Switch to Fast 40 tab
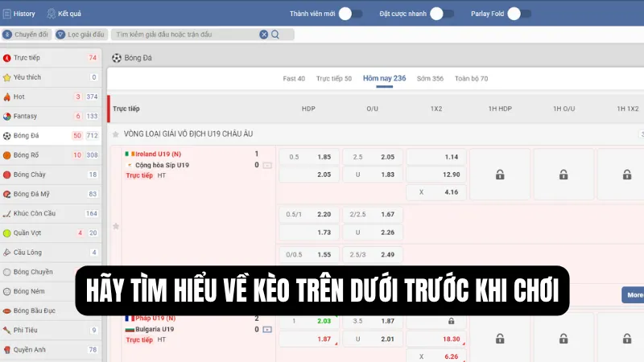This screenshot has width=644, height=362. 294,78
